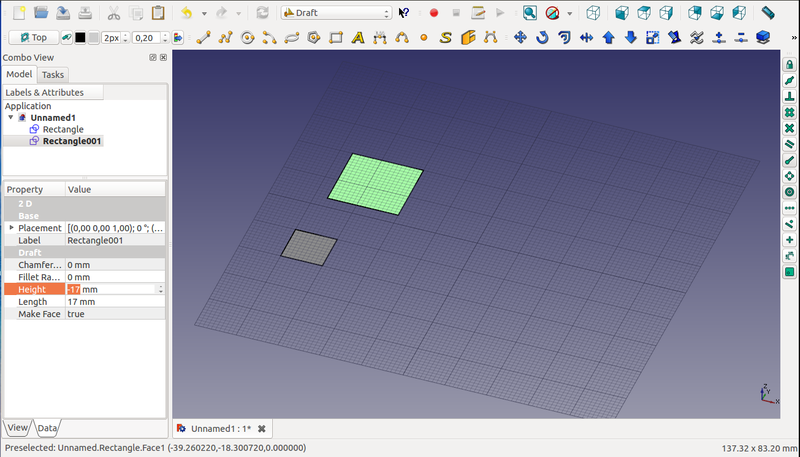Click the Draft Rotate tool
The width and height of the screenshot is (800, 457).
pyautogui.click(x=542, y=38)
